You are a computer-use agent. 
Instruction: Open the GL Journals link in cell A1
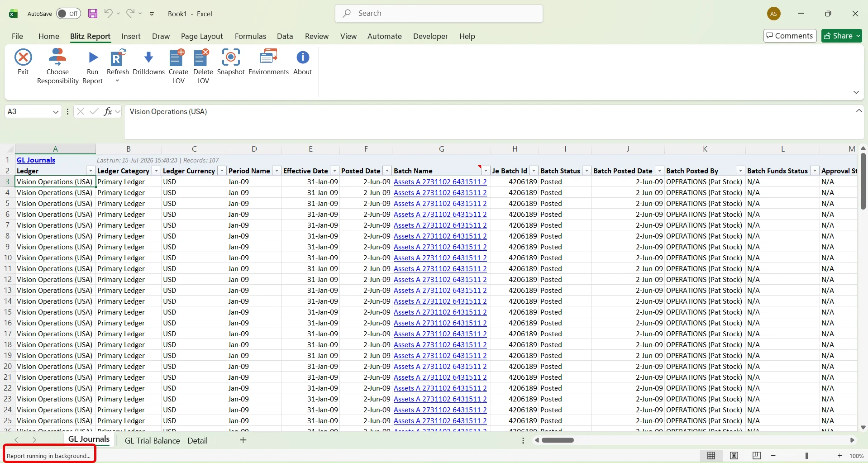(36, 160)
